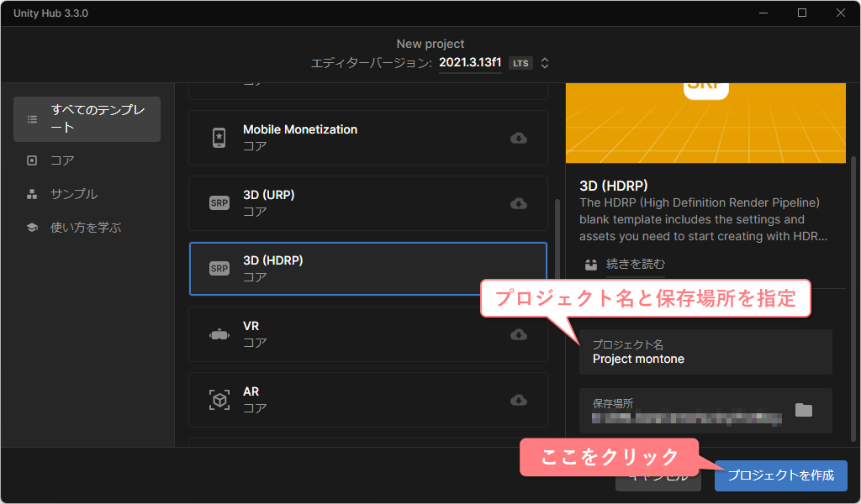
Task: Click the 使い方を学ぶ graduation cap icon
Action: pyautogui.click(x=32, y=227)
